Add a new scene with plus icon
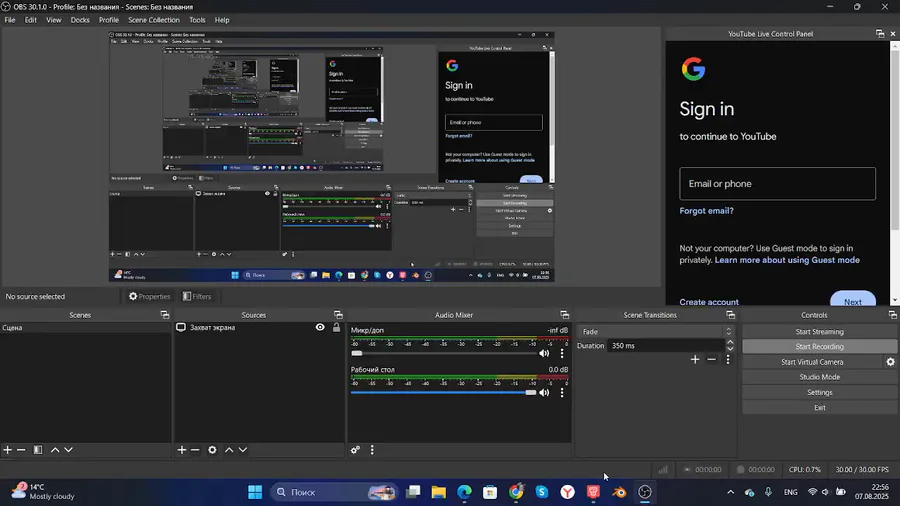 [x=7, y=450]
